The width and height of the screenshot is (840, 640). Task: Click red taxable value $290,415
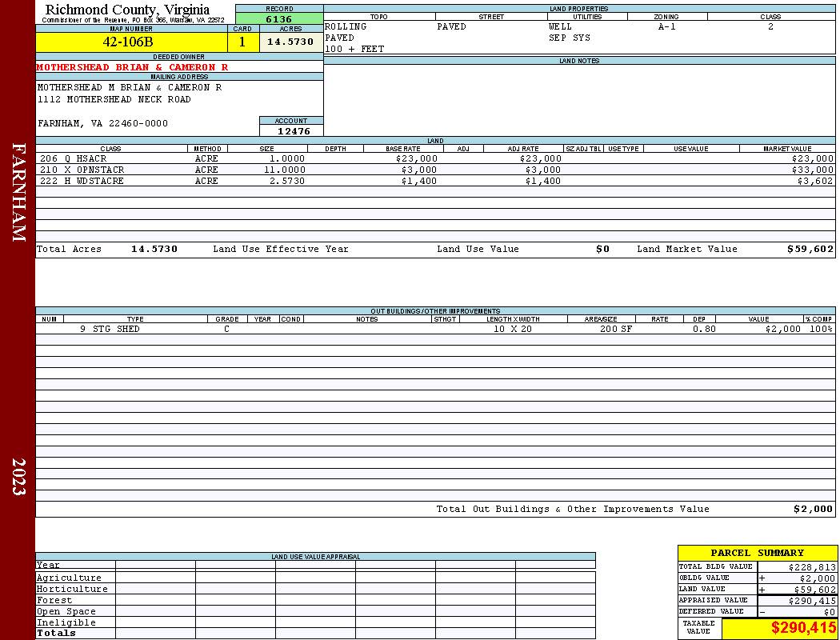pos(803,628)
